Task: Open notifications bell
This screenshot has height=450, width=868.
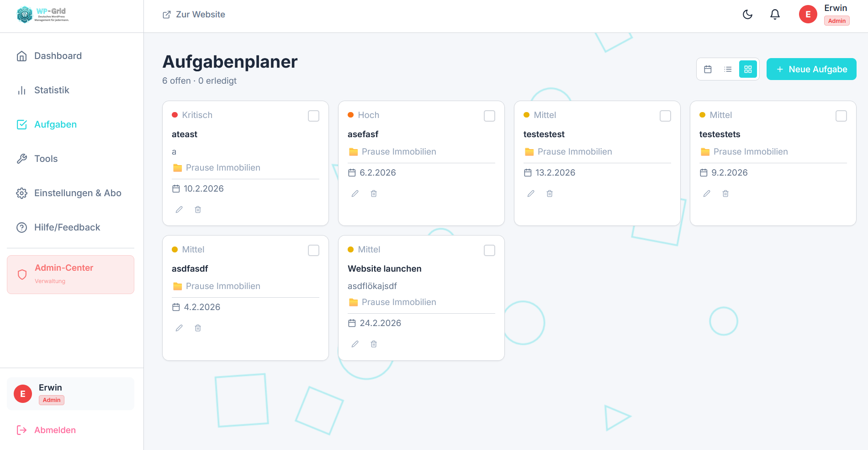Action: [x=775, y=15]
